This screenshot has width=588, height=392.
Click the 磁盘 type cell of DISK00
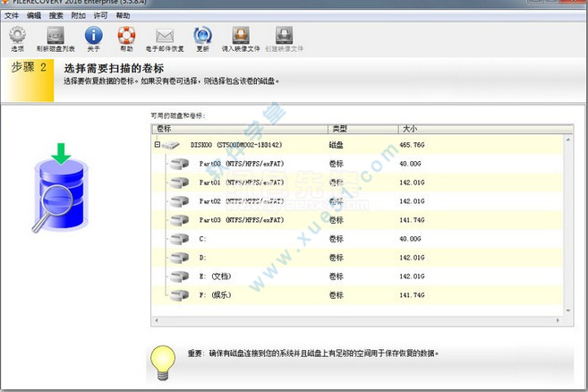(336, 145)
